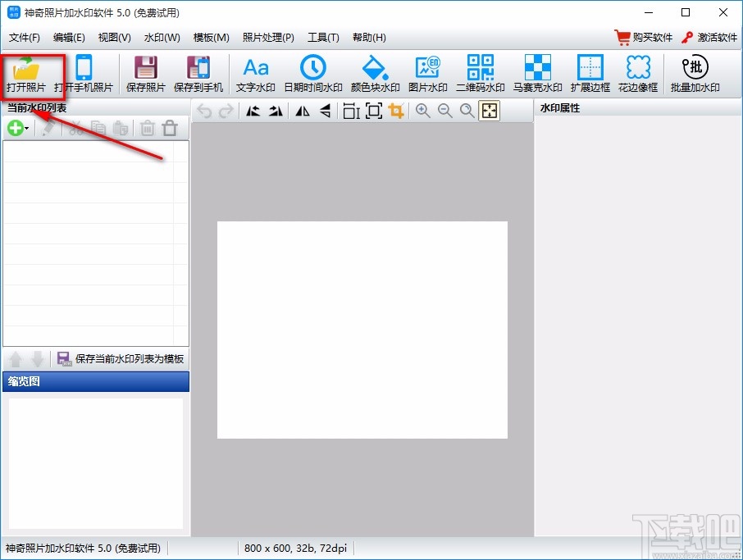Open the 视图(V) menu
This screenshot has width=743, height=560.
[114, 38]
